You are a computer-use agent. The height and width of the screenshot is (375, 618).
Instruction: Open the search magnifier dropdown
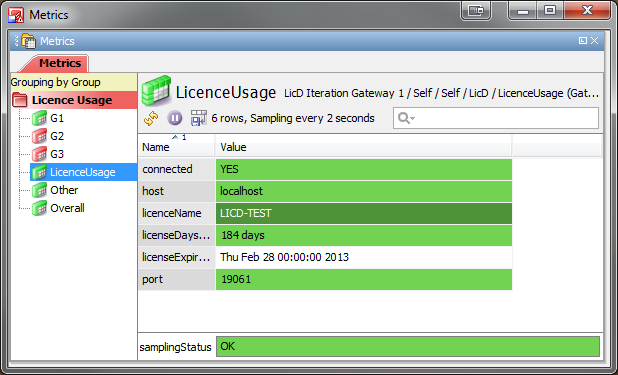click(x=406, y=118)
